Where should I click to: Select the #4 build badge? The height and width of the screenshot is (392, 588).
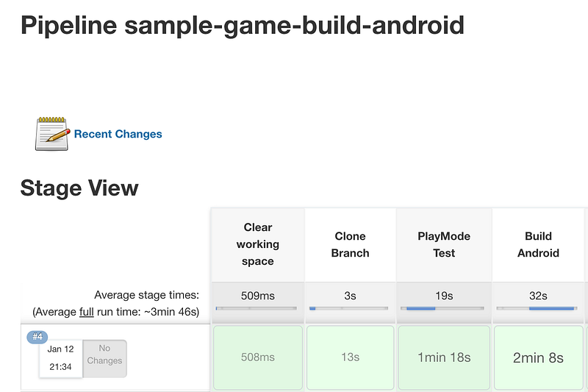click(x=37, y=337)
